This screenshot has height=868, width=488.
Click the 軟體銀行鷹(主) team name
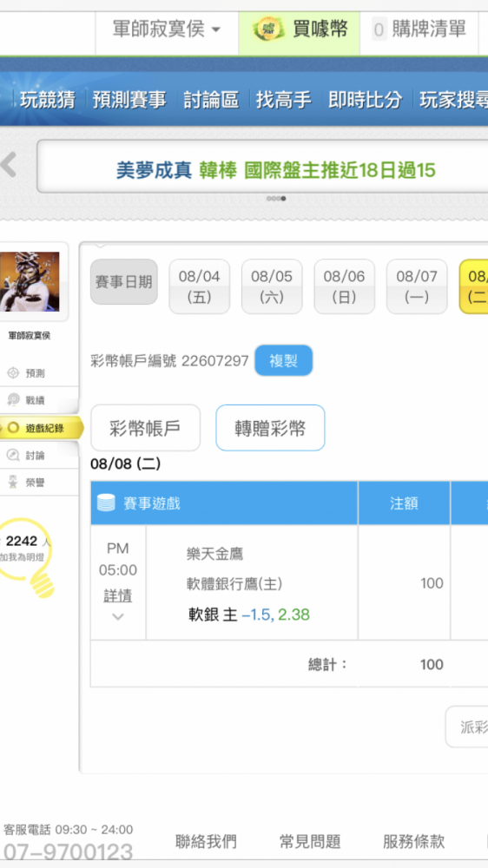(234, 583)
